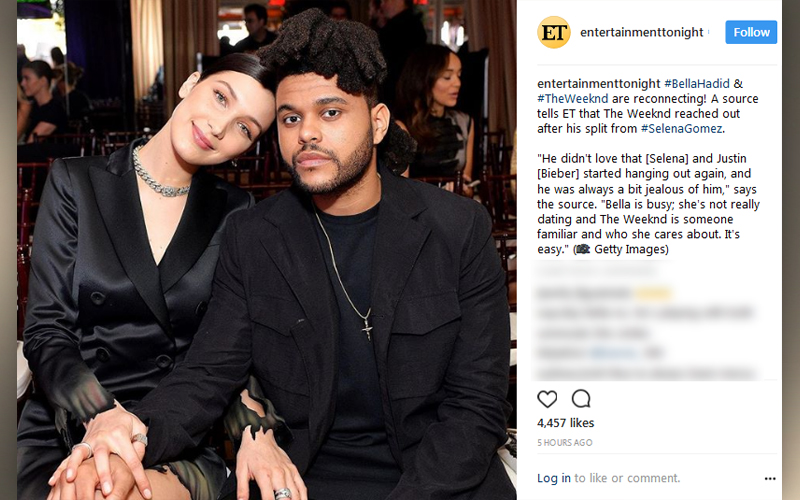The height and width of the screenshot is (500, 800).
Task: Like the post with the heart icon
Action: click(547, 398)
